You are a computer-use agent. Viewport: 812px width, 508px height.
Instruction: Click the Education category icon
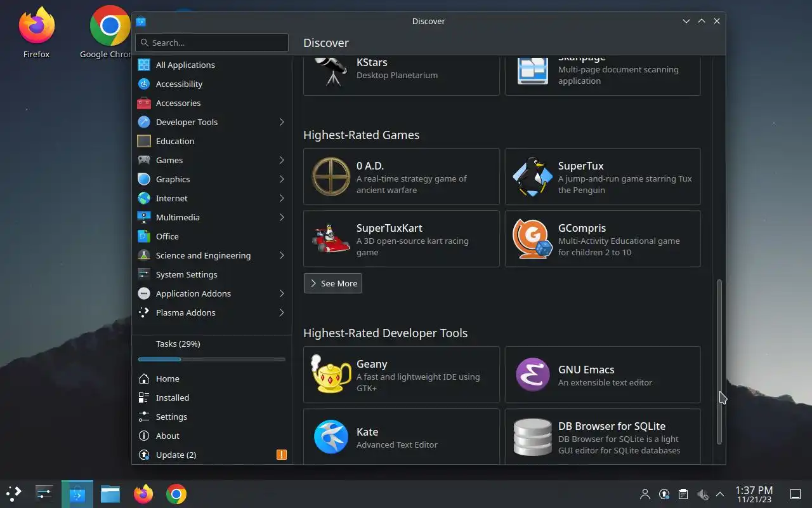144,141
